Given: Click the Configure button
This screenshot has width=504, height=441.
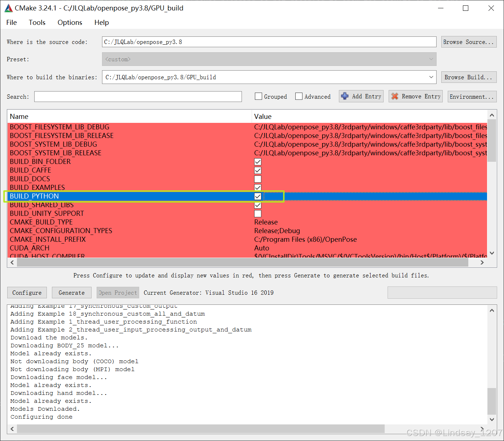Looking at the screenshot, I should [27, 293].
